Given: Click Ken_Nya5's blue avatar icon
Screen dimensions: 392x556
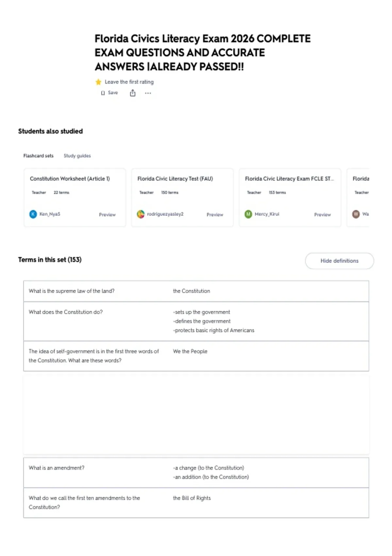Looking at the screenshot, I should pos(33,214).
